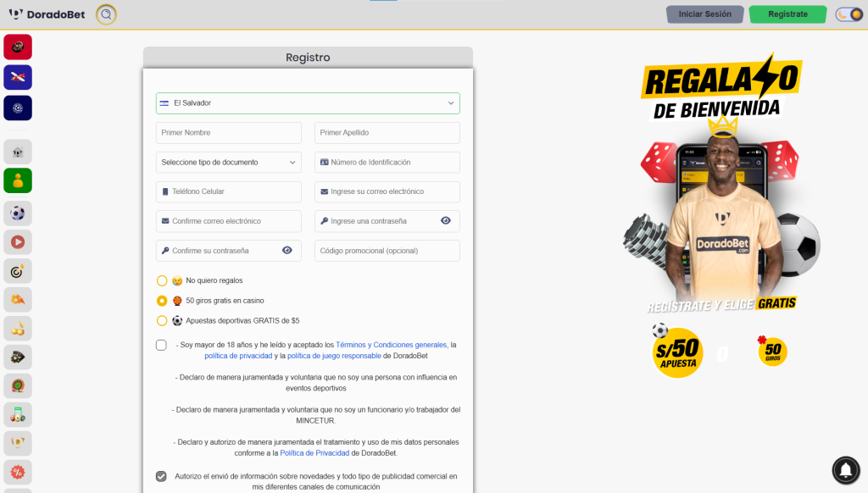The height and width of the screenshot is (493, 868).
Task: Focus the Primer Apellido field
Action: [x=387, y=133]
